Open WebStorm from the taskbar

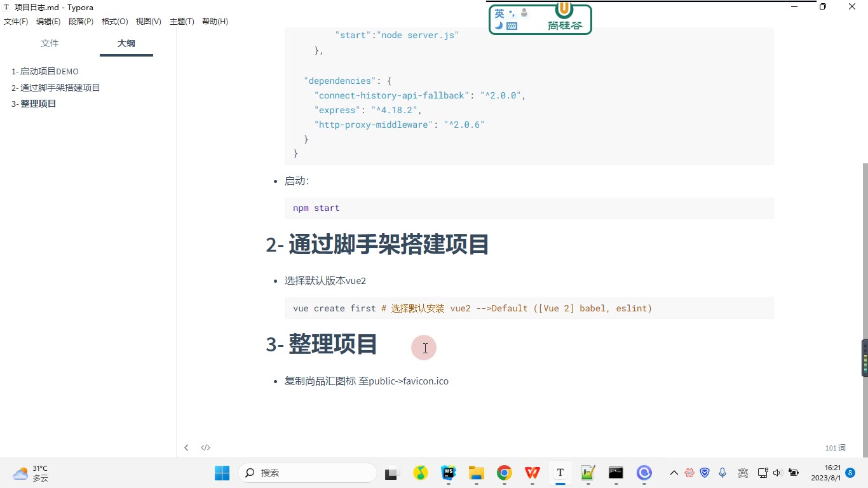(449, 473)
